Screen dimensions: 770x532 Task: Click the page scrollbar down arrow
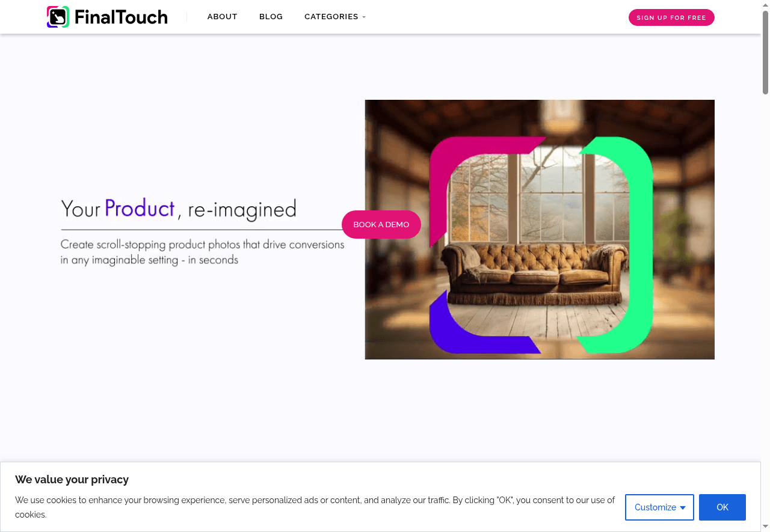coord(765,527)
